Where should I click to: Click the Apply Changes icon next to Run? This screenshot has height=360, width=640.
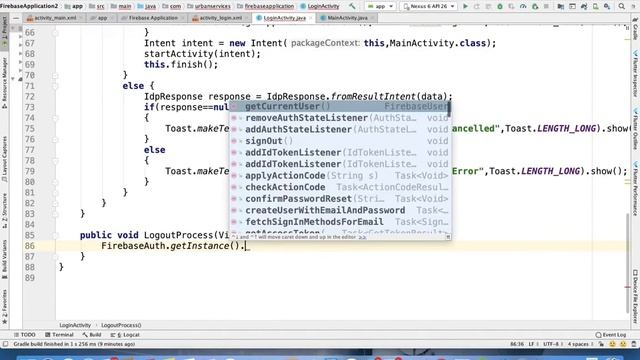pos(476,6)
